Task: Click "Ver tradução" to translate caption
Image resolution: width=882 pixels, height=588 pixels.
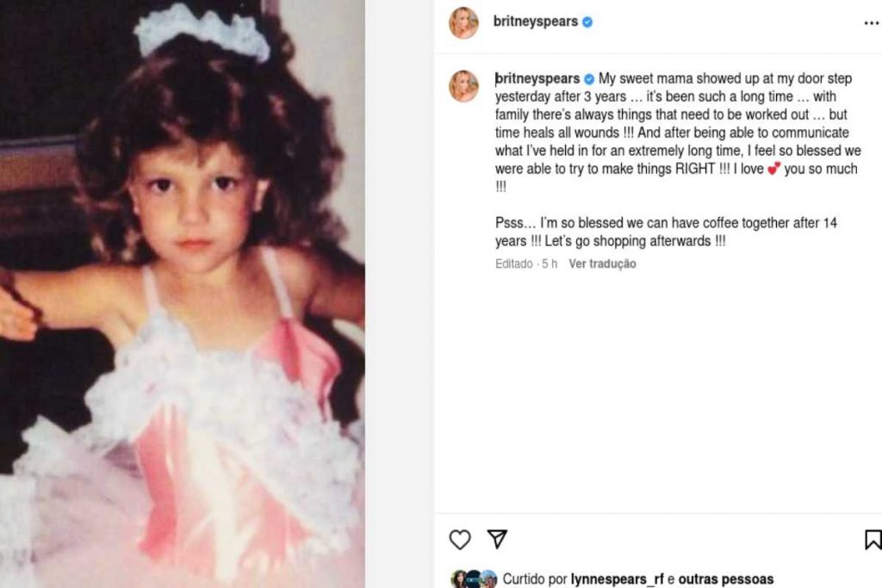Action: point(602,264)
